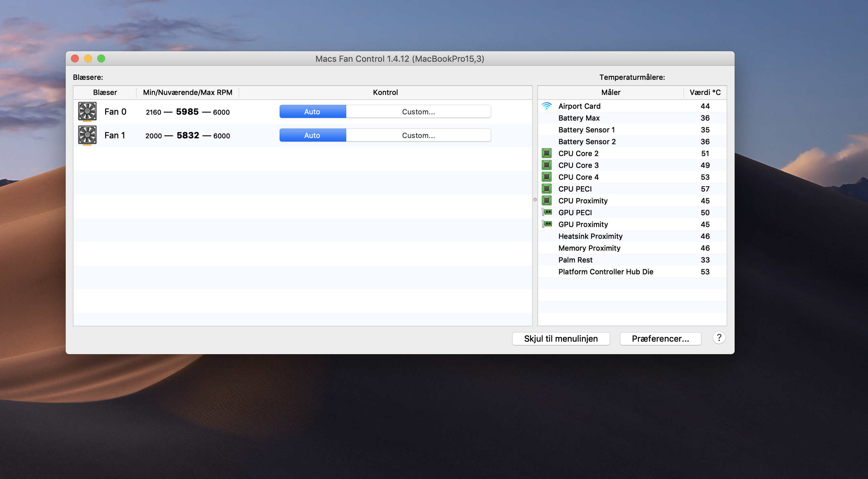Select the Battery Sensor 2 row
Screen dimensions: 868x479
point(632,142)
